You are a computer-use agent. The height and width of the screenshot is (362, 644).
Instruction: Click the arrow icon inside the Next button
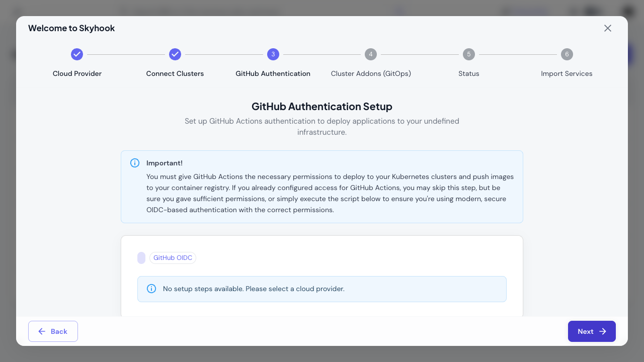[x=603, y=331]
